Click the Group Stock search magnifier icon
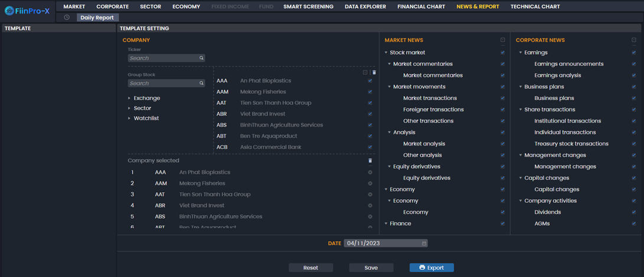The width and height of the screenshot is (644, 277). (201, 83)
